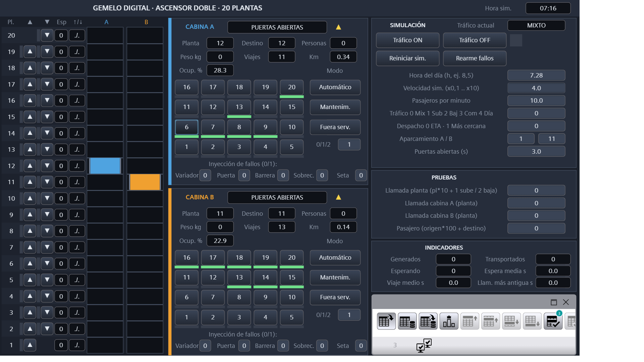Select floor 20 button in Cabina A
Screen dimensions: 644x362
click(x=292, y=87)
